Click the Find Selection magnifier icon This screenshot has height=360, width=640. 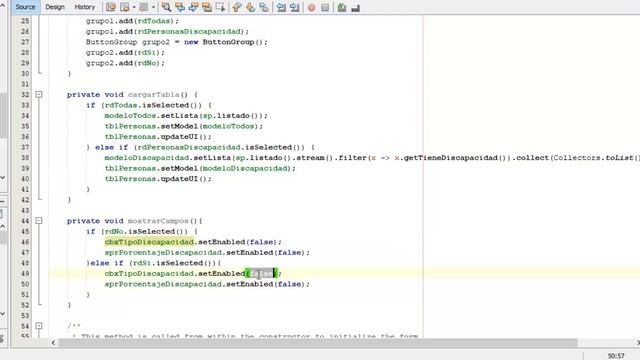point(166,7)
